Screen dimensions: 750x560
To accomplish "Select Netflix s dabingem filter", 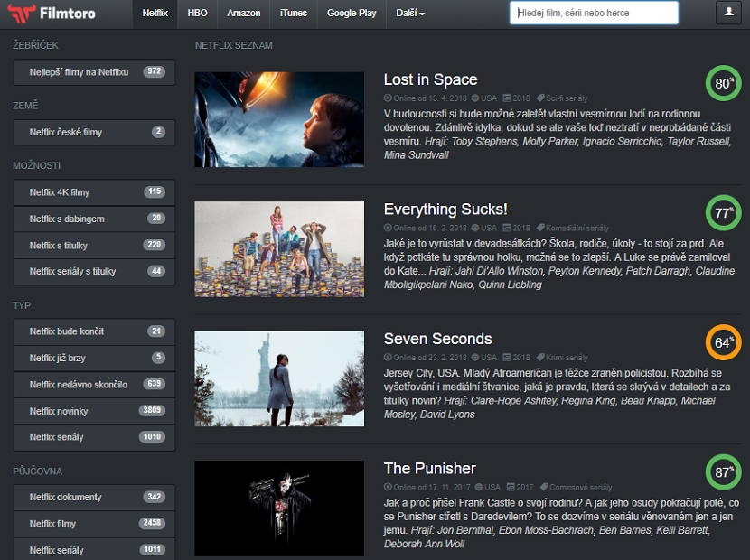I will point(94,219).
